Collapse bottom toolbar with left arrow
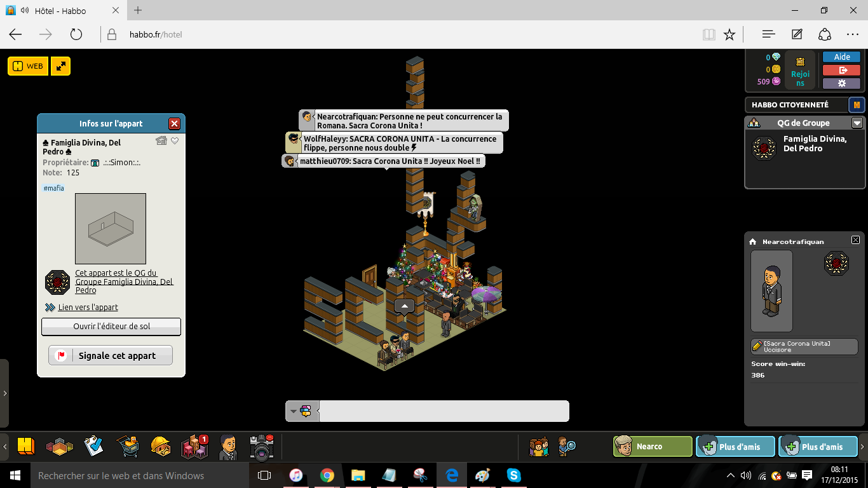This screenshot has width=868, height=488. (x=5, y=447)
